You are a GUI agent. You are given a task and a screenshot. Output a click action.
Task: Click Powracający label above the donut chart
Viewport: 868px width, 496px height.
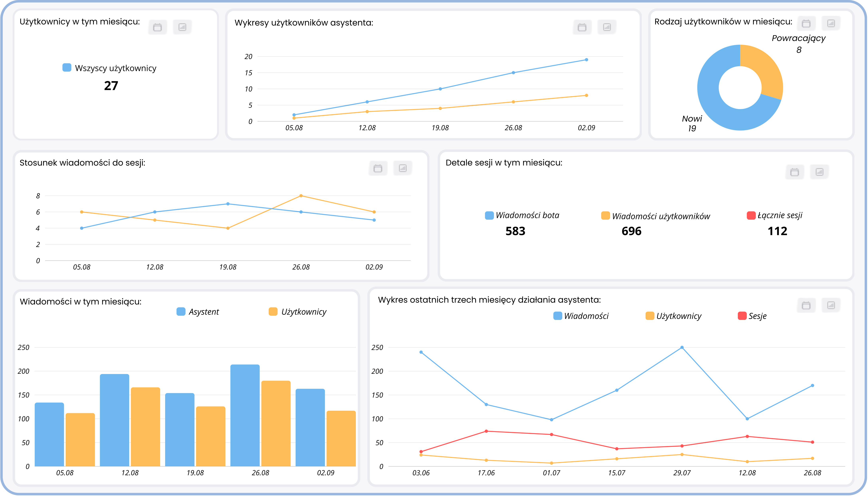(799, 38)
